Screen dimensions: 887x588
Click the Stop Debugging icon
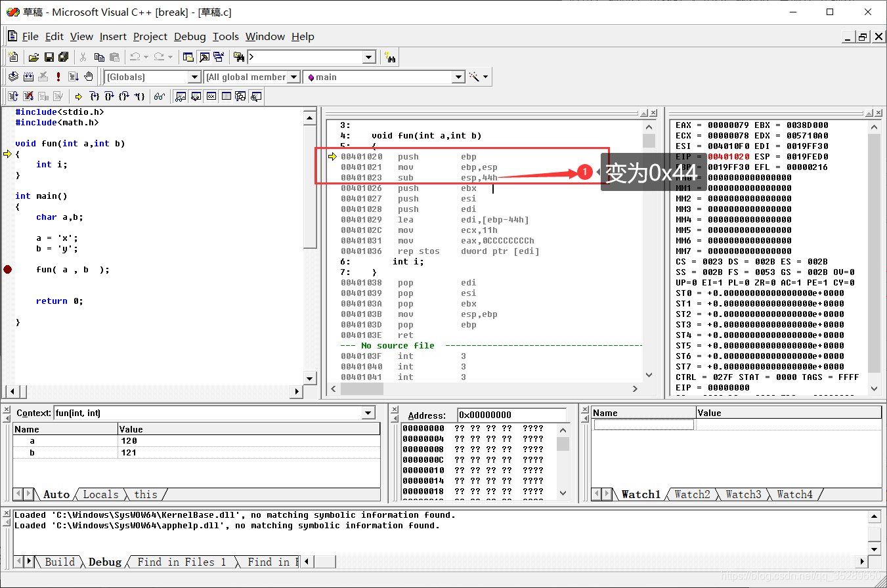pyautogui.click(x=28, y=96)
